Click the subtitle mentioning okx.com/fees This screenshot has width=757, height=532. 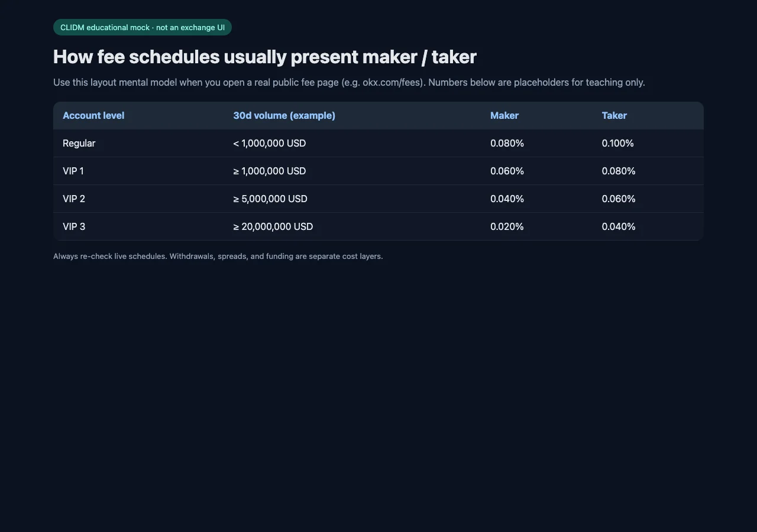[349, 82]
